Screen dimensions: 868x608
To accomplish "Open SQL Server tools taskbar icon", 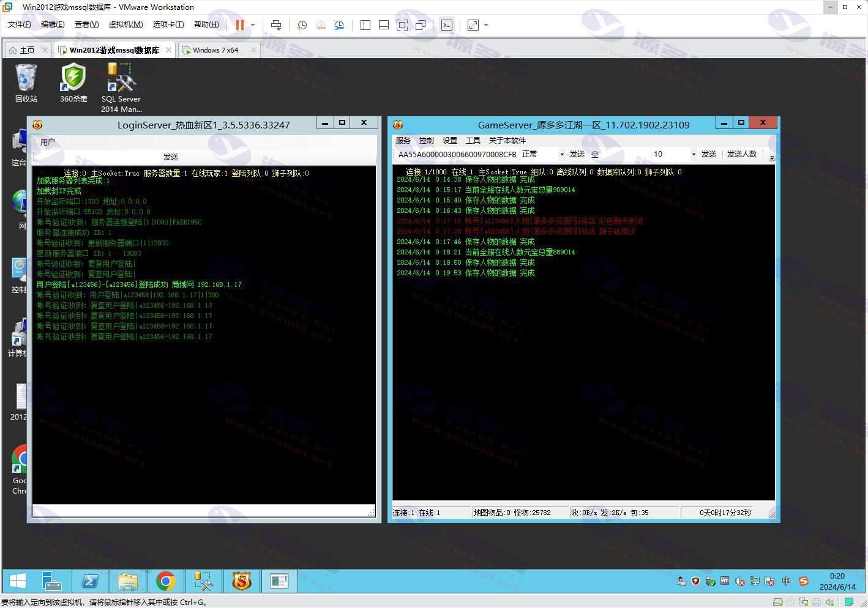I will [x=203, y=581].
